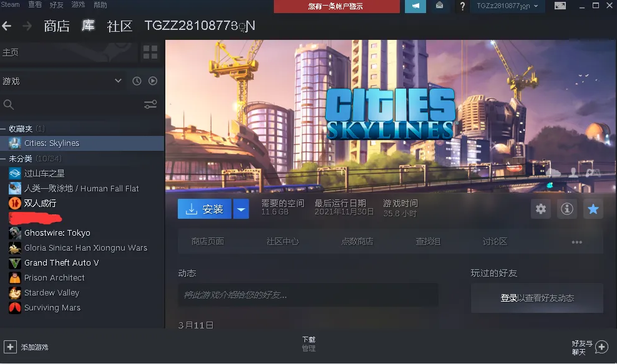The image size is (617, 364).
Task: Click the clock recent-activity filter icon
Action: click(137, 81)
